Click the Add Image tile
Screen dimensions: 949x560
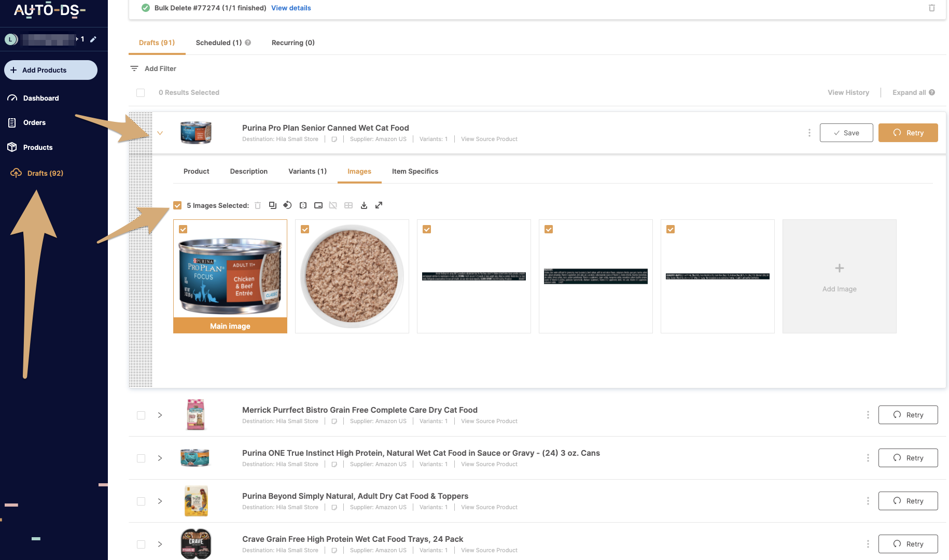pyautogui.click(x=840, y=276)
